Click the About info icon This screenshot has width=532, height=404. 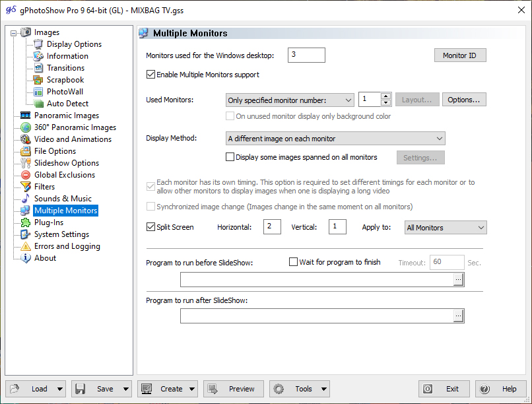[26, 258]
